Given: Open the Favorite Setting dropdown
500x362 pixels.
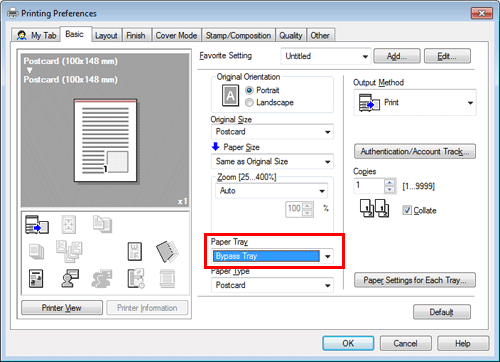Looking at the screenshot, I should point(326,56).
